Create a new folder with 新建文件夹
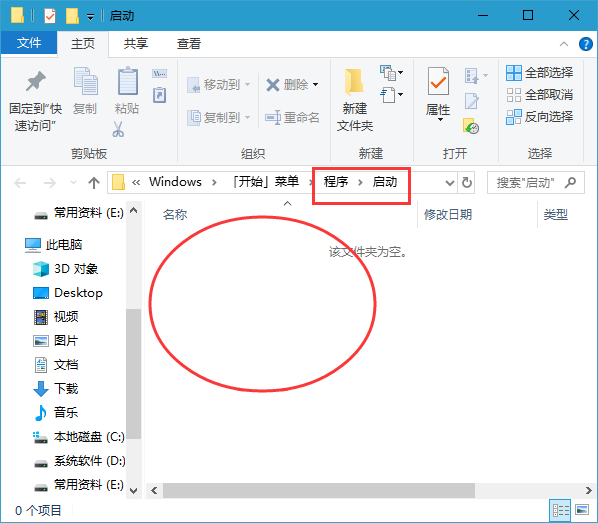 click(x=354, y=100)
